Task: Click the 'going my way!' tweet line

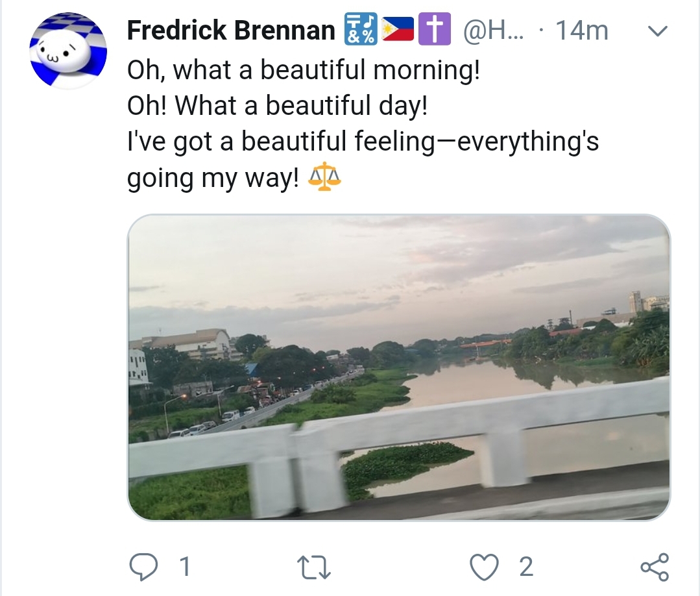Action: (x=213, y=177)
